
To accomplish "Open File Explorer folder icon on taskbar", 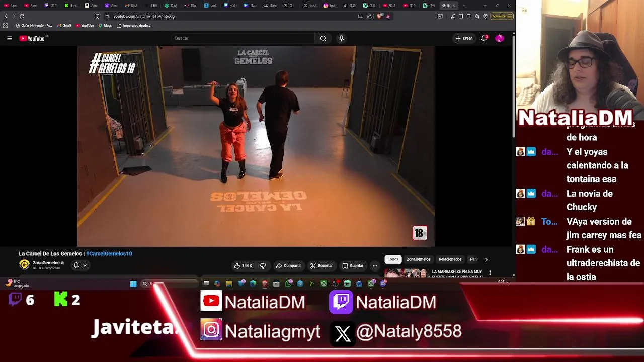I will (229, 284).
